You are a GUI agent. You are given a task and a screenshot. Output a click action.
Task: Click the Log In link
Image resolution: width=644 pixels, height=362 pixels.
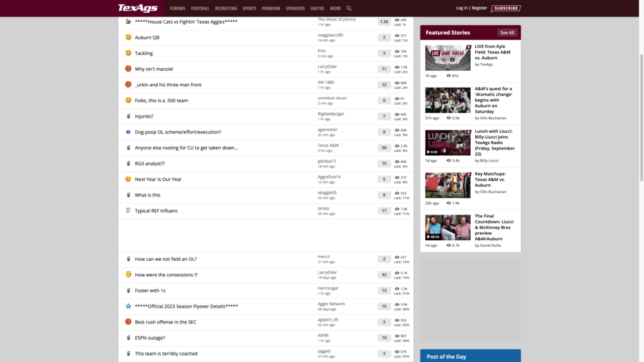pos(462,8)
